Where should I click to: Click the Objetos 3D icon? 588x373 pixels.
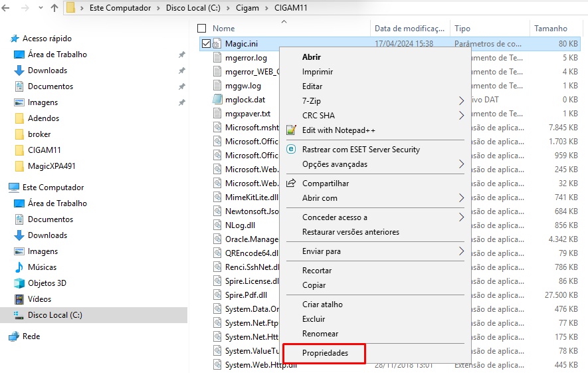19,283
